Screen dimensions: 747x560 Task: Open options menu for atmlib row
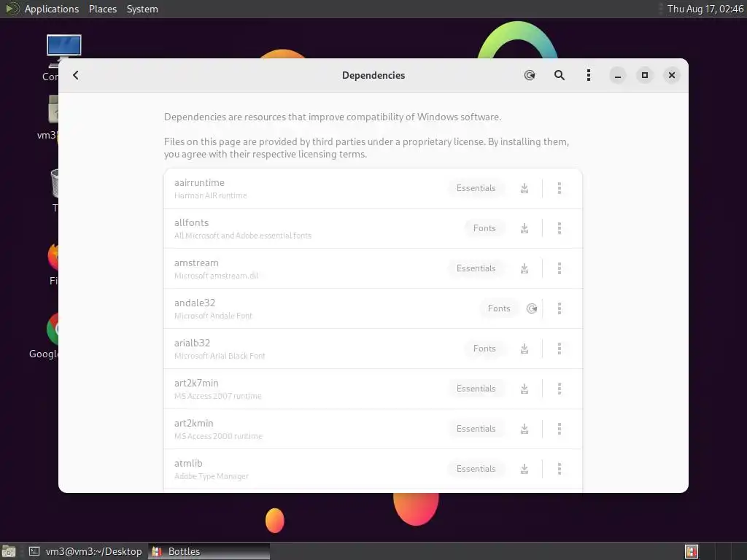point(560,469)
